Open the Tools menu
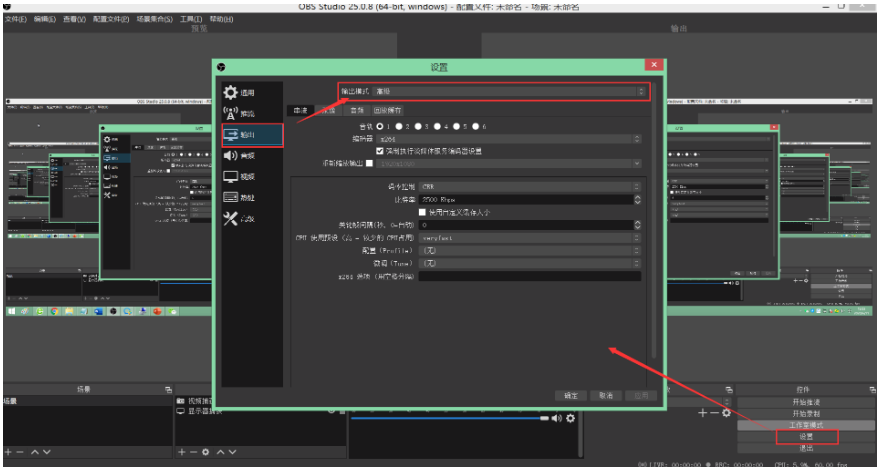The image size is (879, 474). tap(191, 19)
